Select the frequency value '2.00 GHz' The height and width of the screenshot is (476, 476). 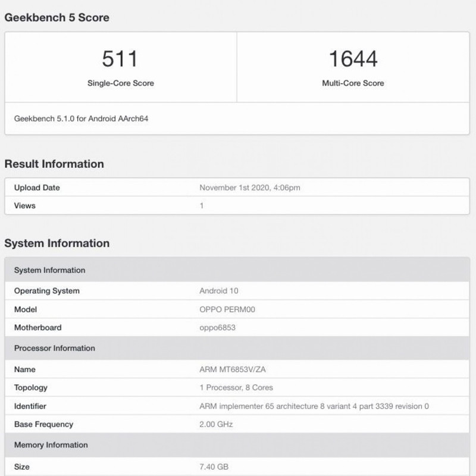[x=216, y=424]
